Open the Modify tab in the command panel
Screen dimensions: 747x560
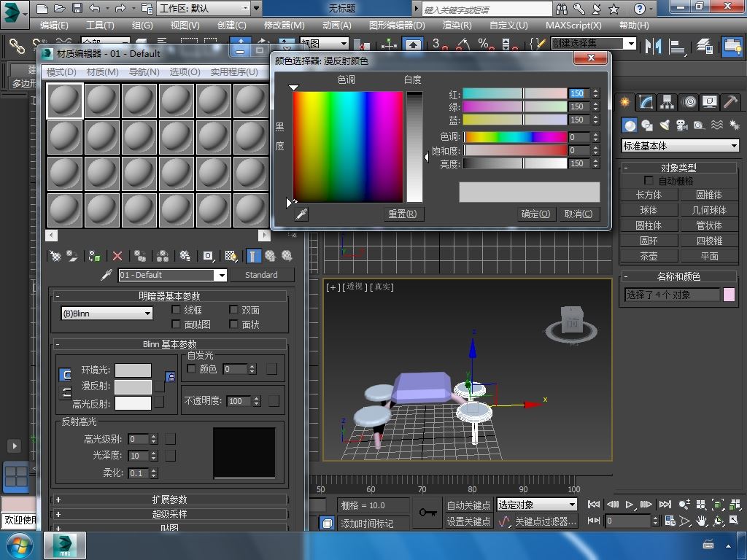(646, 102)
